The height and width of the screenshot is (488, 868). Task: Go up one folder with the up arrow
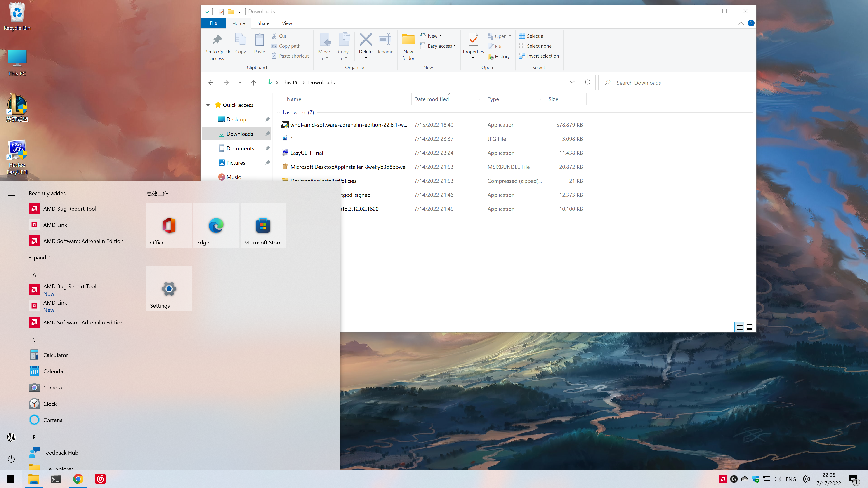point(253,82)
